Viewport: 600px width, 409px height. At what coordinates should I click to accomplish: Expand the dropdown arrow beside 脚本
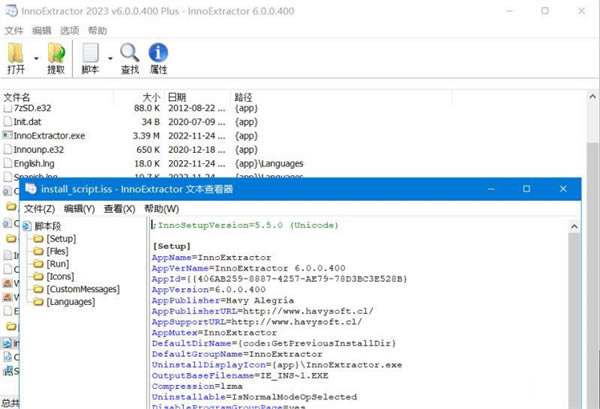pyautogui.click(x=108, y=56)
